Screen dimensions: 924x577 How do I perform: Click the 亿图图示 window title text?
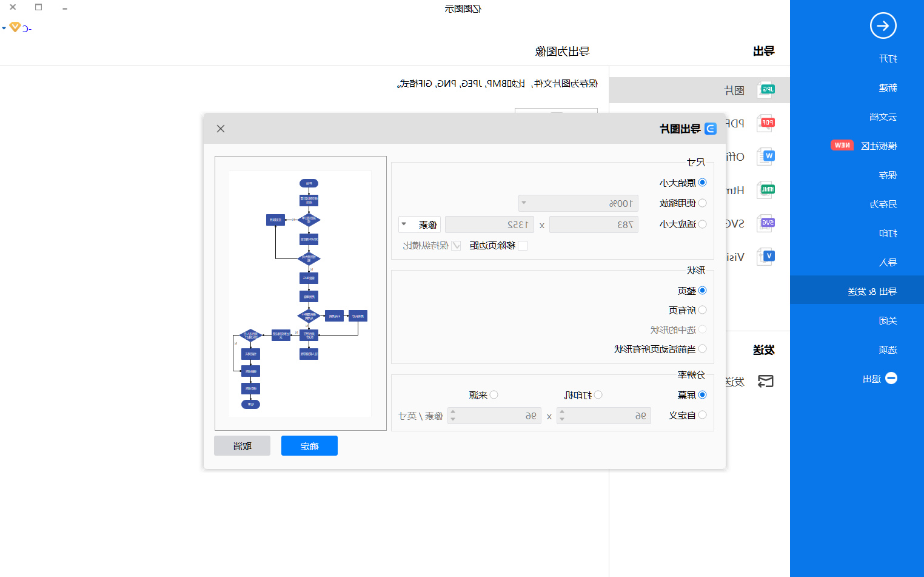pos(463,8)
